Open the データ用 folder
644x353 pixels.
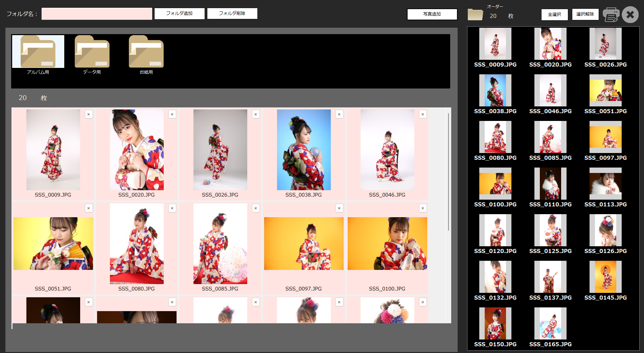point(92,52)
